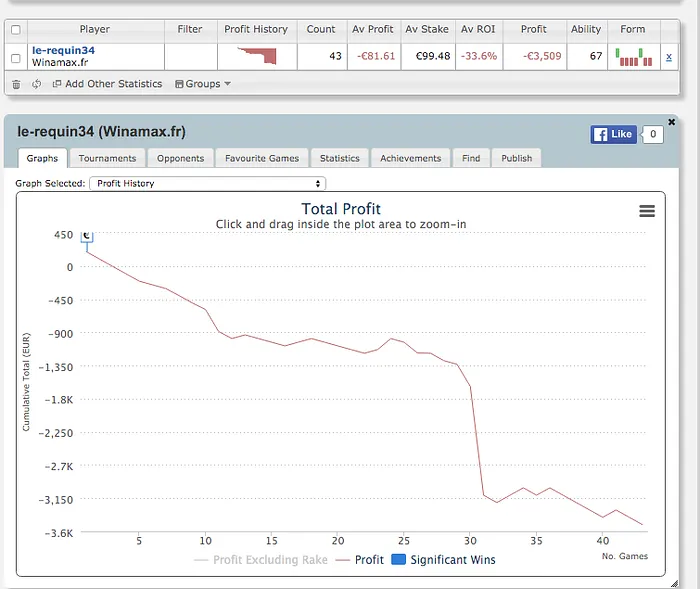The height and width of the screenshot is (589, 700).
Task: Click the ability value 67
Action: [596, 56]
